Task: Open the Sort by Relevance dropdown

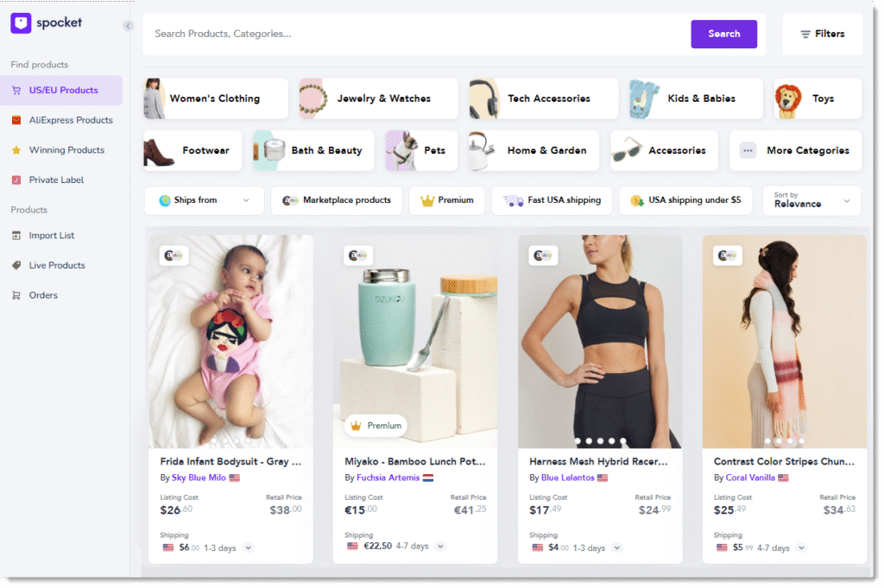Action: pos(811,200)
